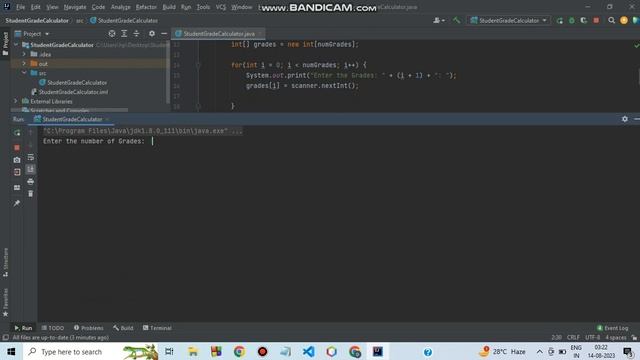Click the Select Opened File target icon
Viewport: 640px width, 360px height.
point(112,33)
